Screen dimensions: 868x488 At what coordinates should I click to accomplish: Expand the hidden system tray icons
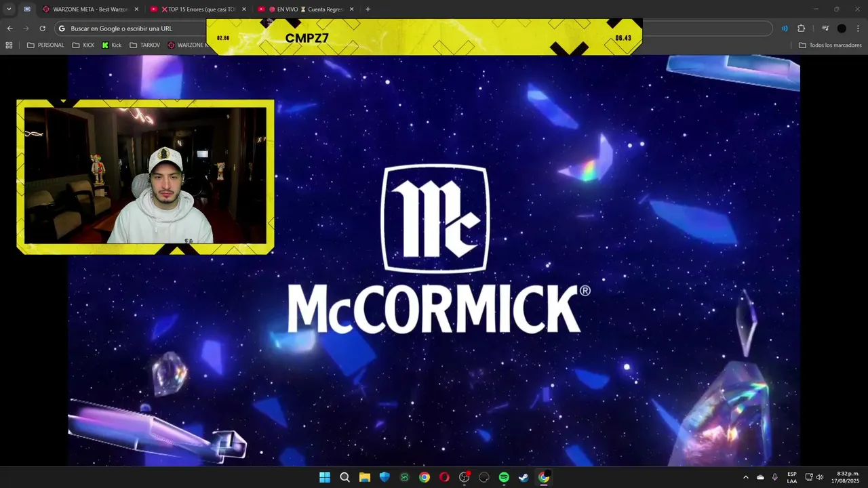click(x=746, y=477)
